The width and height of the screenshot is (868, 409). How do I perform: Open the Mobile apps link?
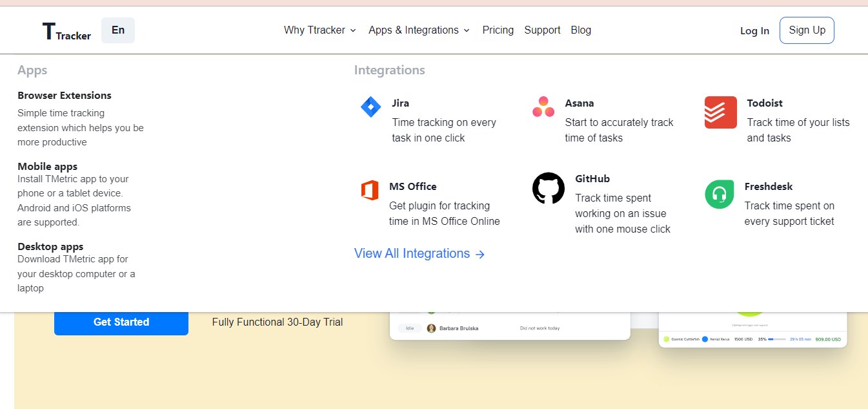(48, 167)
